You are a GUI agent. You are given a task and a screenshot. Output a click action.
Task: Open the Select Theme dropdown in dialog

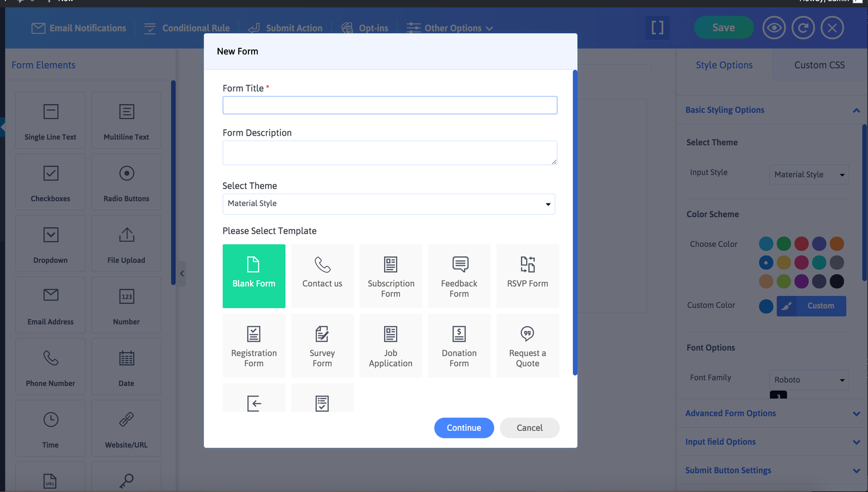point(388,204)
